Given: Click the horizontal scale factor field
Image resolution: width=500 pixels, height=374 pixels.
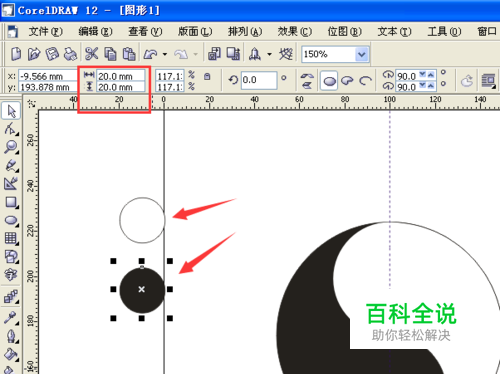Looking at the screenshot, I should (x=170, y=76).
